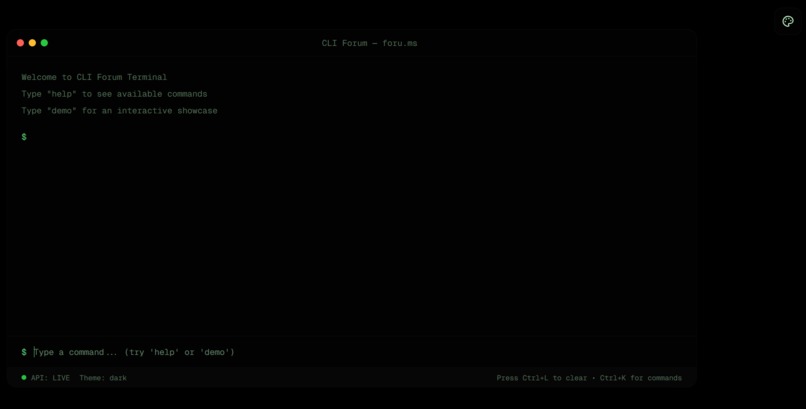Image resolution: width=806 pixels, height=409 pixels.
Task: Click the 'CLI Forum — foru.ms' window title
Action: [x=369, y=43]
